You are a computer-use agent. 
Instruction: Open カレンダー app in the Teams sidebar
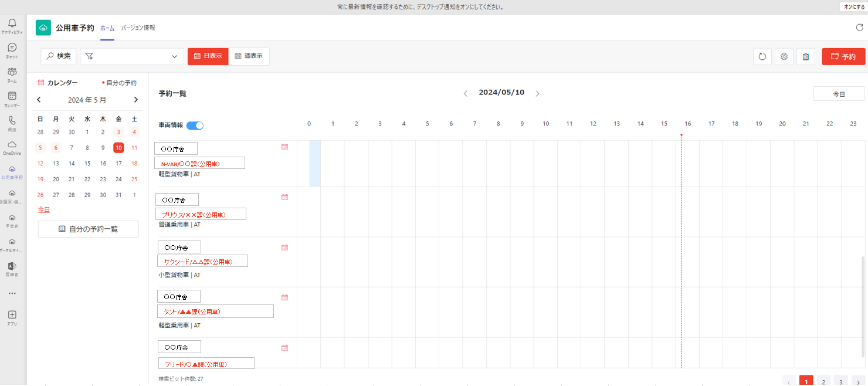click(12, 99)
